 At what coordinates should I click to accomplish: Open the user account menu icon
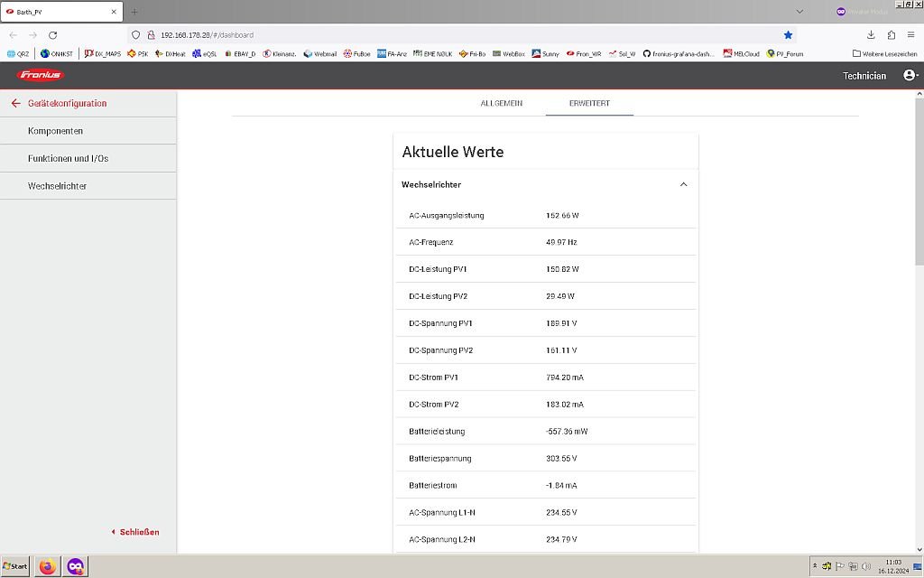(x=910, y=75)
